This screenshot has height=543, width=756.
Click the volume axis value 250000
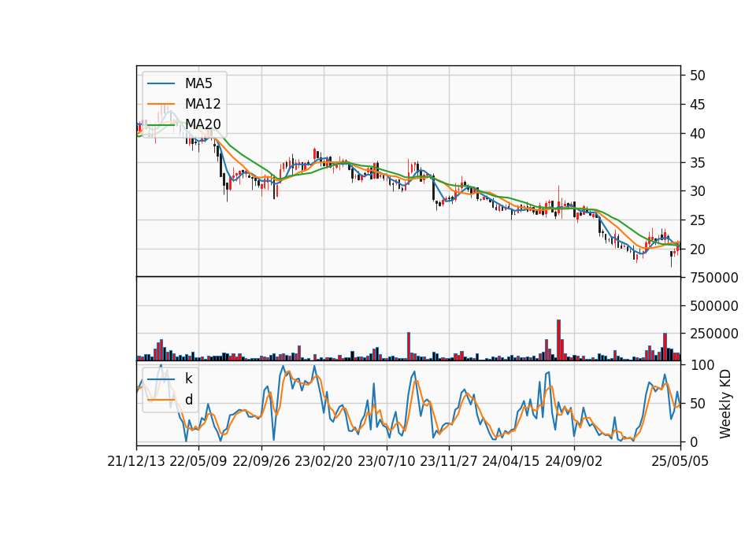click(714, 334)
